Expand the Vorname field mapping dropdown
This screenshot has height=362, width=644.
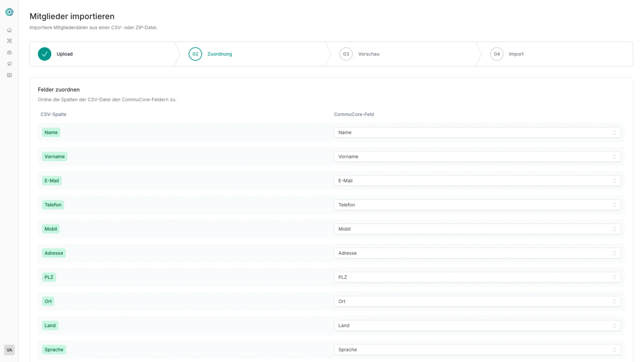pyautogui.click(x=477, y=156)
